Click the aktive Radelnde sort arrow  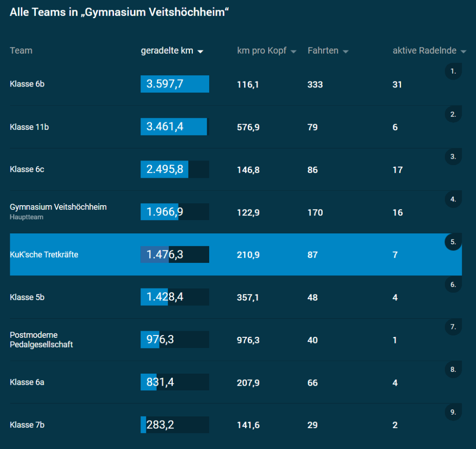tap(463, 52)
